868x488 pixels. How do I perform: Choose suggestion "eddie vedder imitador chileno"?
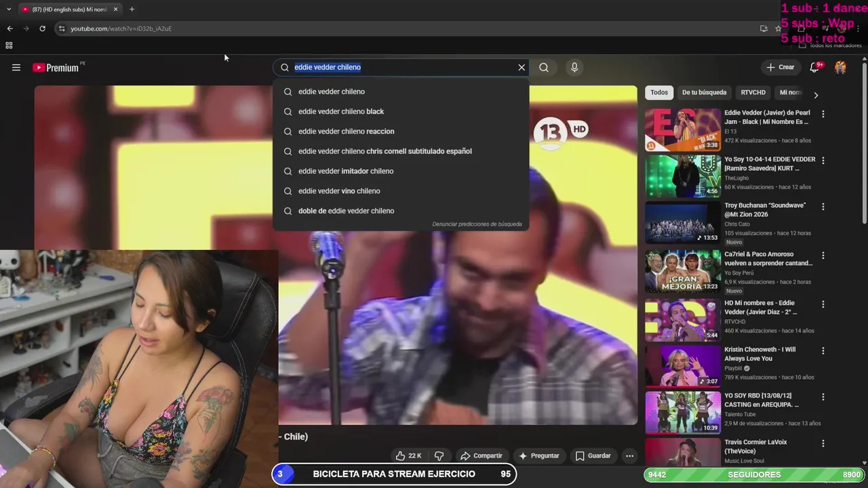pyautogui.click(x=401, y=171)
